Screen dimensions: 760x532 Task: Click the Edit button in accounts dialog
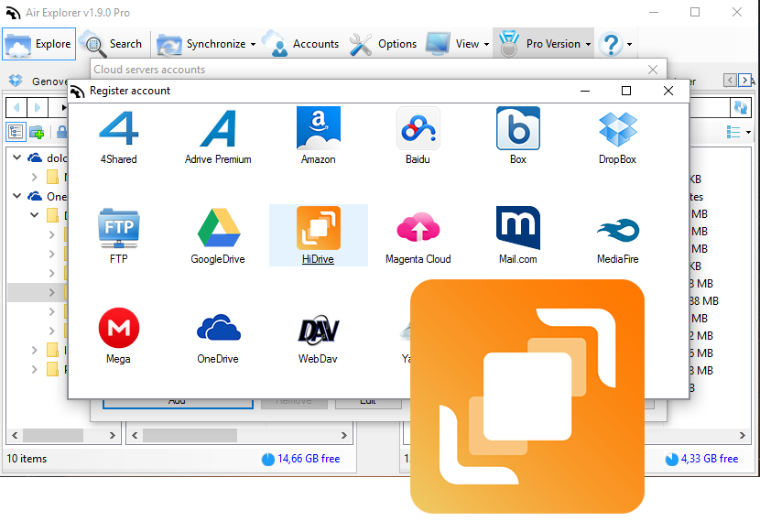[368, 403]
